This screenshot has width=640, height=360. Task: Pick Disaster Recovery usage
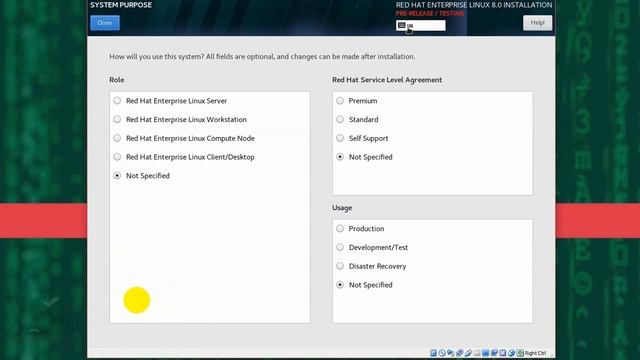point(371,266)
